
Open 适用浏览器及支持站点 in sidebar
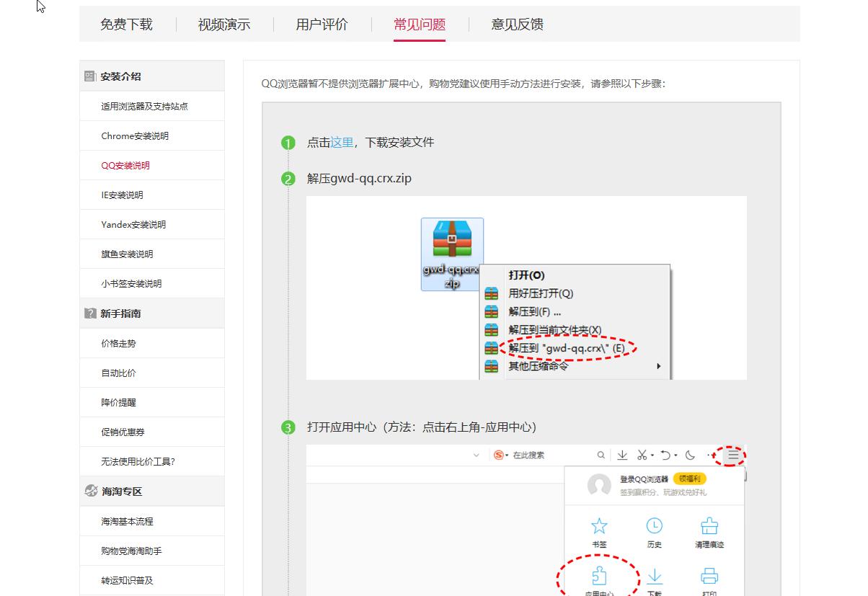[x=144, y=106]
